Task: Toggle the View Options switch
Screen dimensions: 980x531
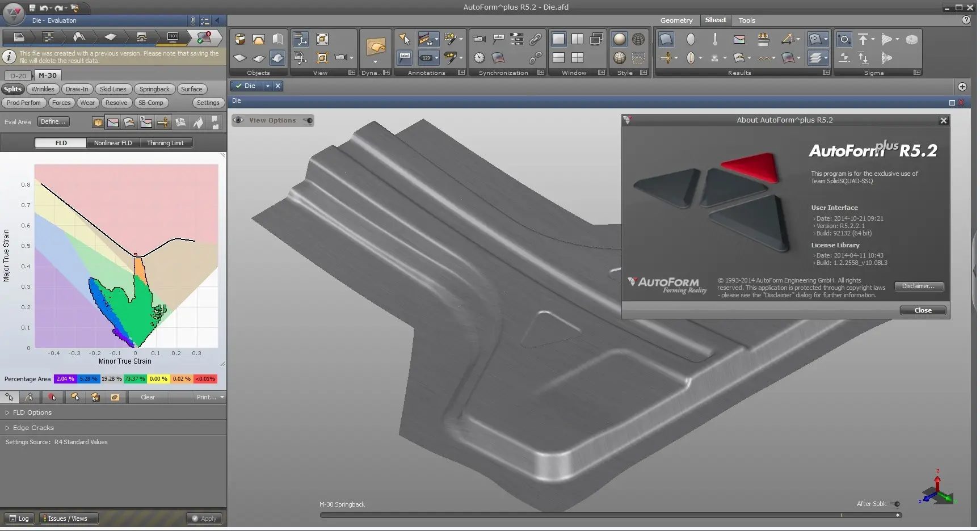Action: pyautogui.click(x=308, y=120)
